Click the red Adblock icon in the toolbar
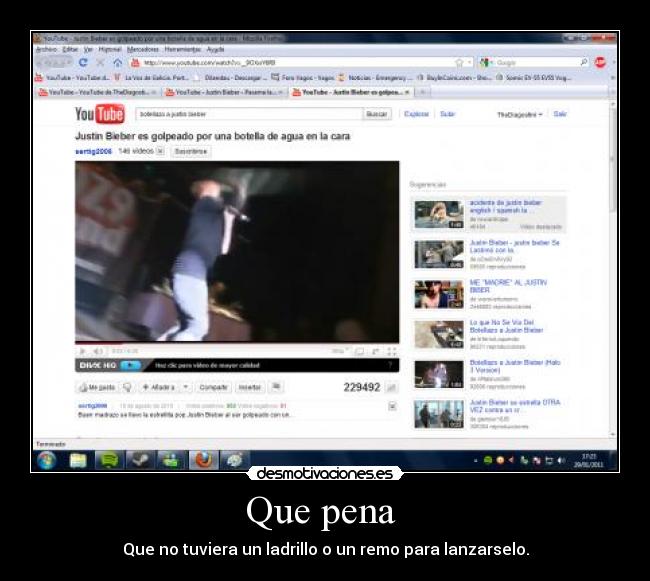The height and width of the screenshot is (581, 650). [x=600, y=62]
